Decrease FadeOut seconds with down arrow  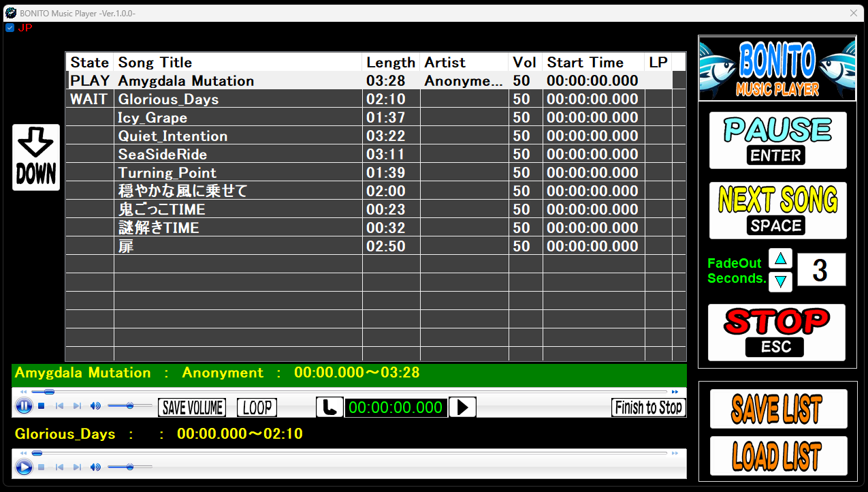pos(780,281)
